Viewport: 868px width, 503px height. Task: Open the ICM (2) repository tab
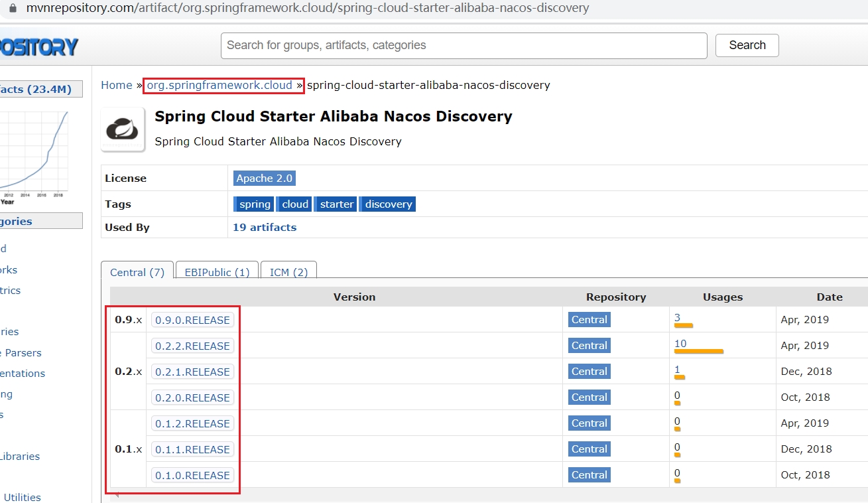point(288,271)
